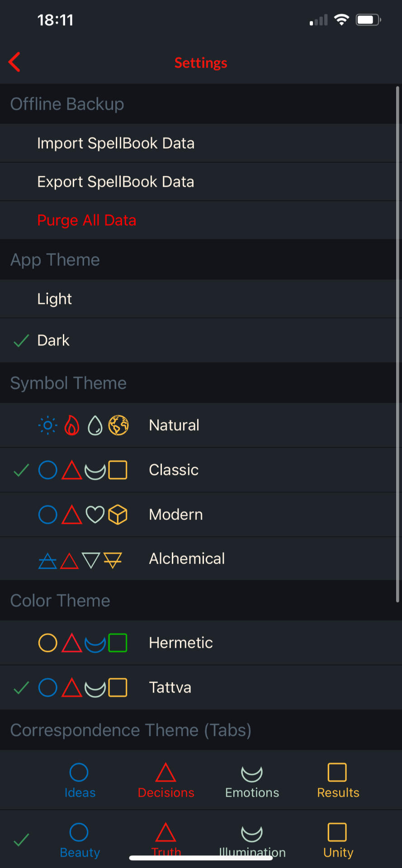Choose the Hermetic color theme

(201, 643)
